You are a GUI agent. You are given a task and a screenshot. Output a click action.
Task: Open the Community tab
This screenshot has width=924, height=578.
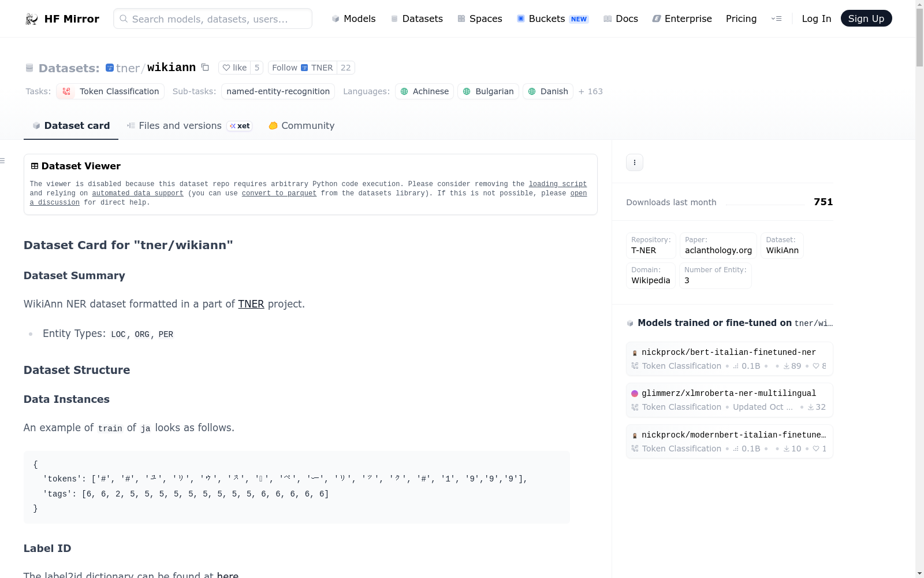point(301,125)
